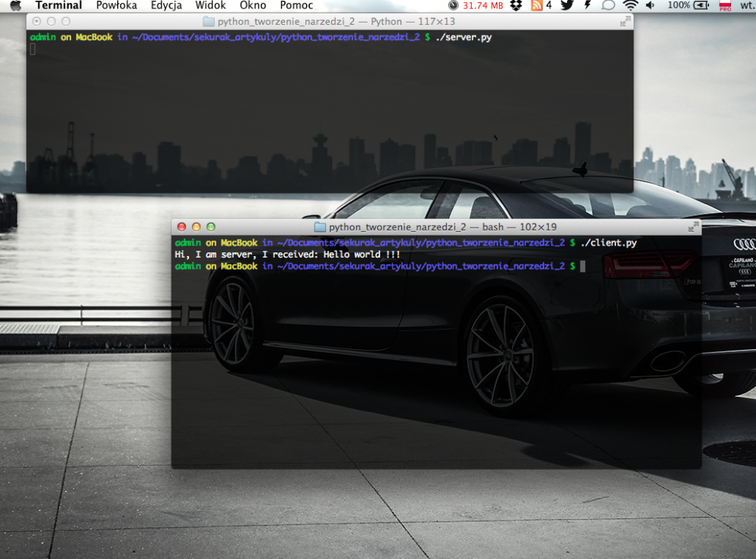This screenshot has height=559, width=756.
Task: Open the Powłoka menu
Action: tap(116, 5)
